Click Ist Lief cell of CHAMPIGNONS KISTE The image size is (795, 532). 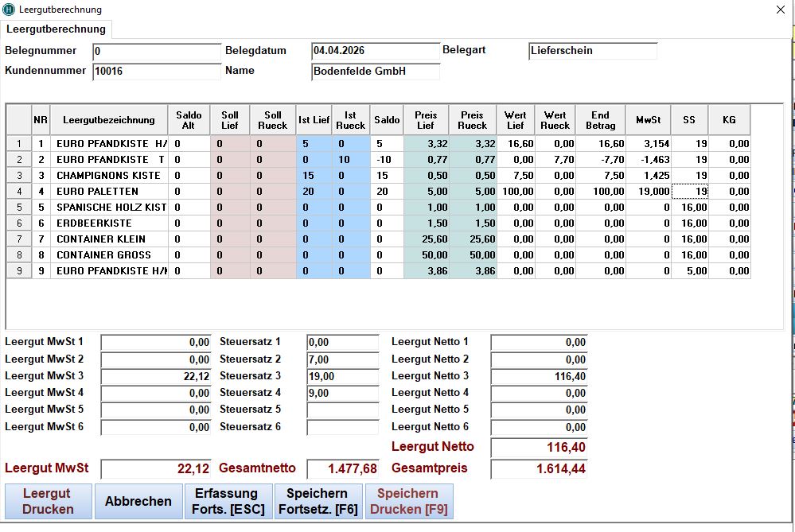pos(314,176)
